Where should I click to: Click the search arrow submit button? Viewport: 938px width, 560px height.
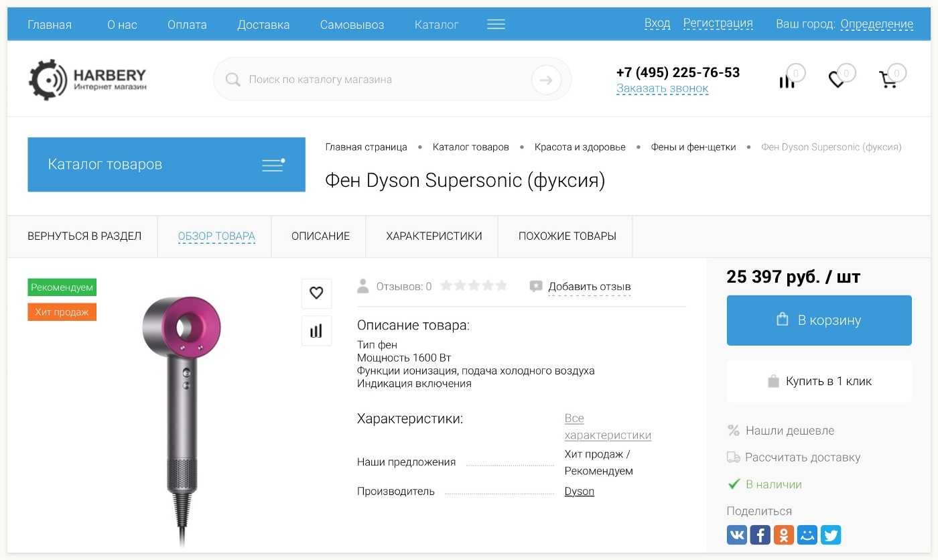(546, 80)
